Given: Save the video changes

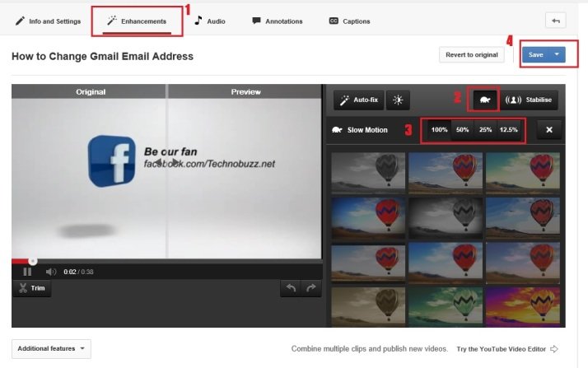Looking at the screenshot, I should (x=535, y=54).
